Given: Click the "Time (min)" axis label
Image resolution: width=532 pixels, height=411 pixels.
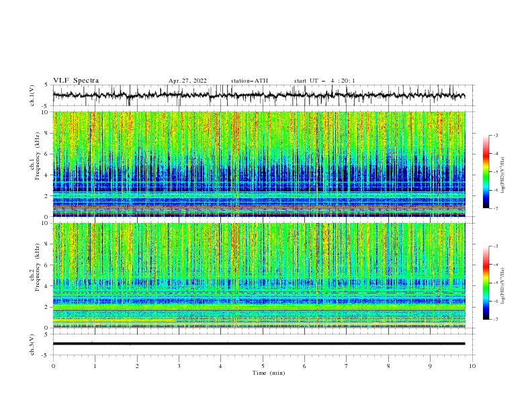Looking at the screenshot, I should click(x=269, y=373).
